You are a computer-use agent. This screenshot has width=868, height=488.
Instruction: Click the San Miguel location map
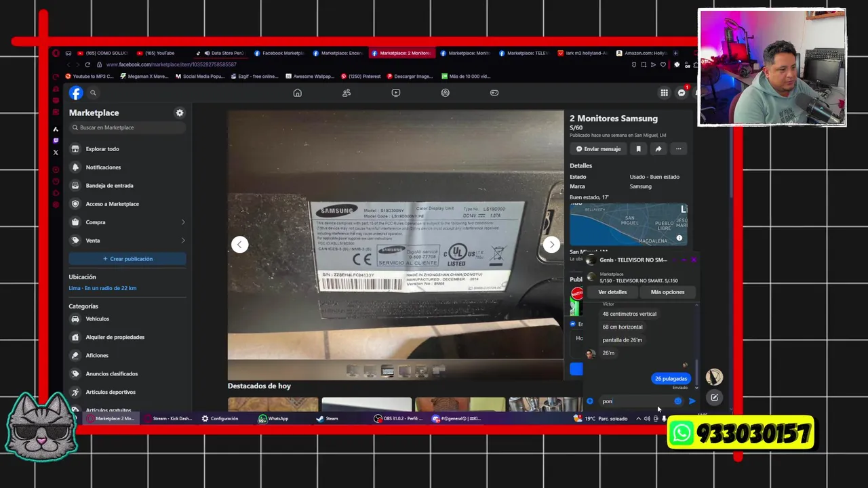628,224
